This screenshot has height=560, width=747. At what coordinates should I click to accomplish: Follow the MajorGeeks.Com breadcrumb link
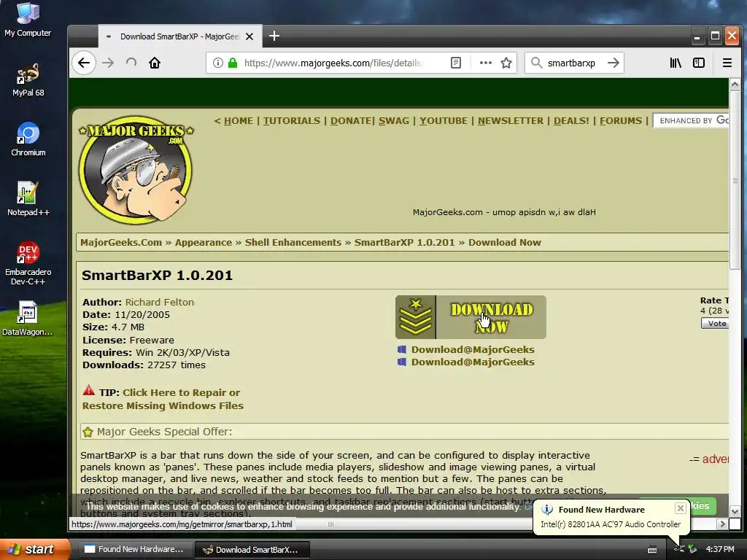pyautogui.click(x=121, y=242)
